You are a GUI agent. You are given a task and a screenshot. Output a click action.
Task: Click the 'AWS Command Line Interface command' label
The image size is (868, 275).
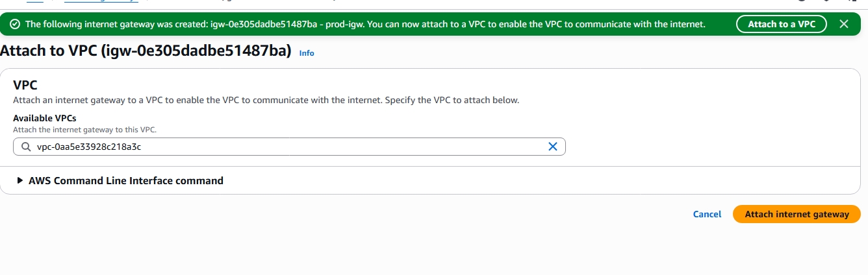click(x=126, y=180)
